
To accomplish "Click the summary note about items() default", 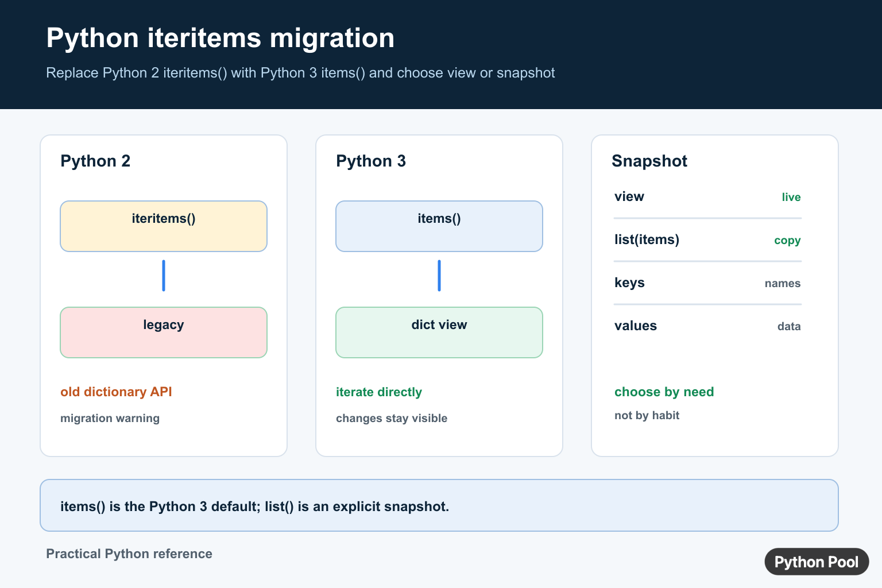I will click(439, 505).
